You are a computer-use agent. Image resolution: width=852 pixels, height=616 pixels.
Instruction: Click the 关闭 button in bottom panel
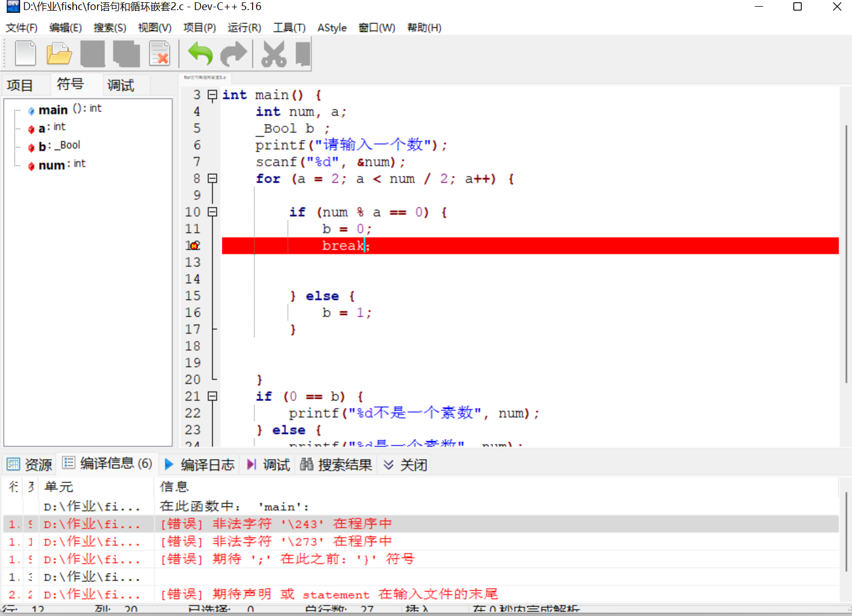pyautogui.click(x=405, y=465)
